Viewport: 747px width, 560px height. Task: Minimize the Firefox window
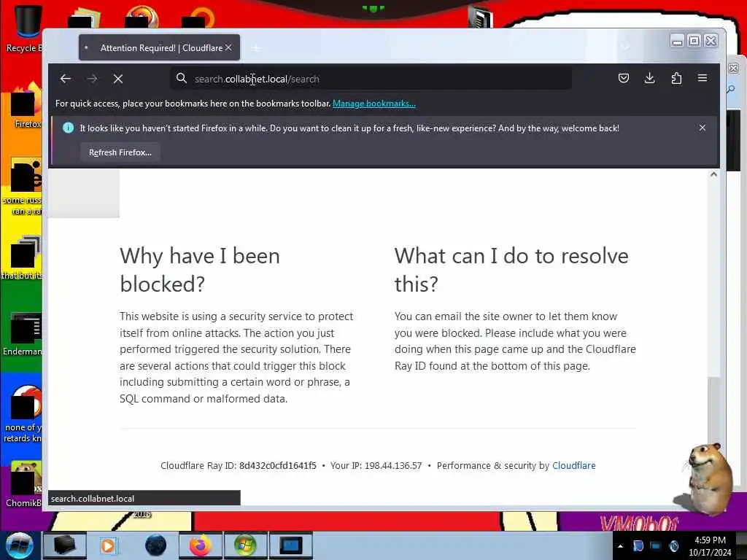(677, 41)
